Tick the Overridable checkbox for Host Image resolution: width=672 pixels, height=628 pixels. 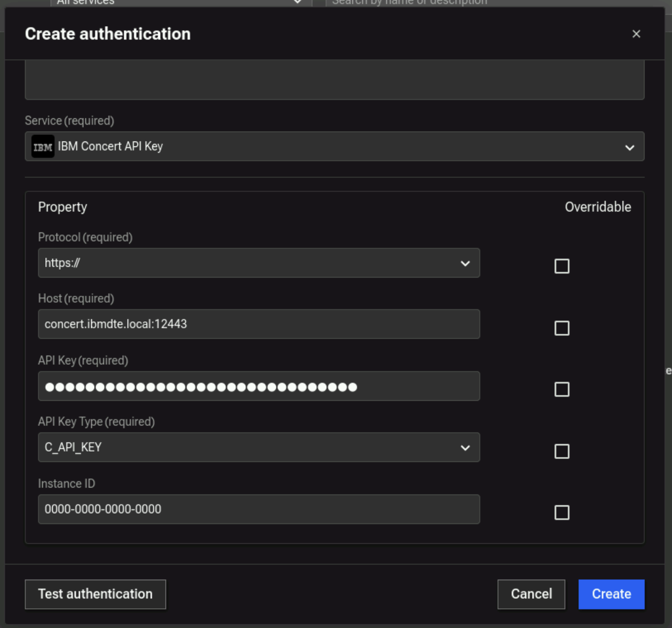(562, 328)
